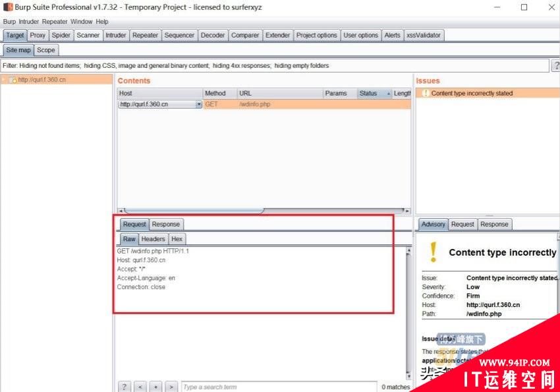Expand the http://qurl.f.360.cn tree node
Image resolution: width=560 pixels, height=392 pixels.
4,80
